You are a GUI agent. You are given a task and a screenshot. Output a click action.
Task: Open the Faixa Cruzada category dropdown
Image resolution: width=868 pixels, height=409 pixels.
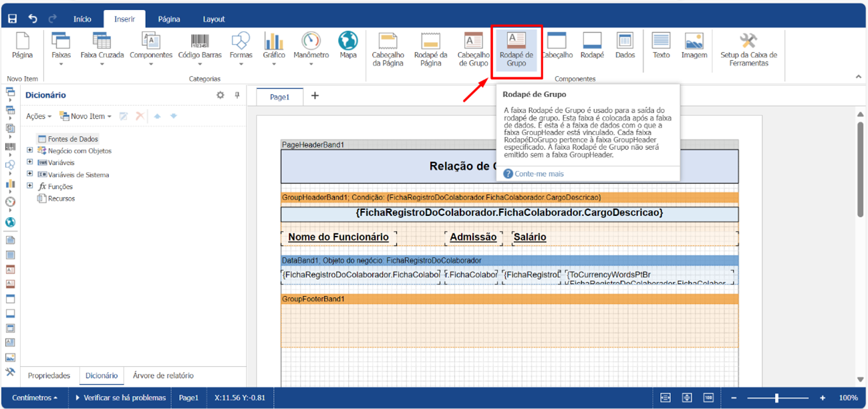(102, 48)
